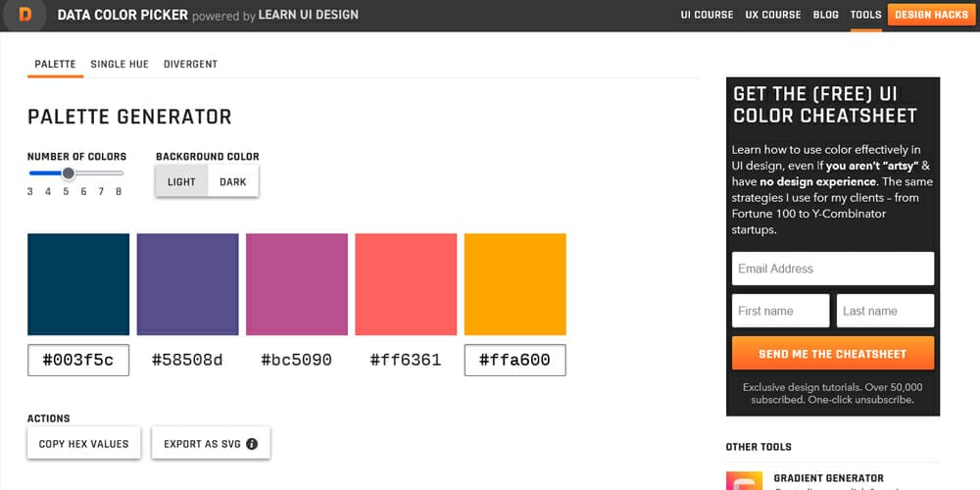This screenshot has width=980, height=490.
Task: Click the #ffa600 hex input field
Action: pos(515,360)
